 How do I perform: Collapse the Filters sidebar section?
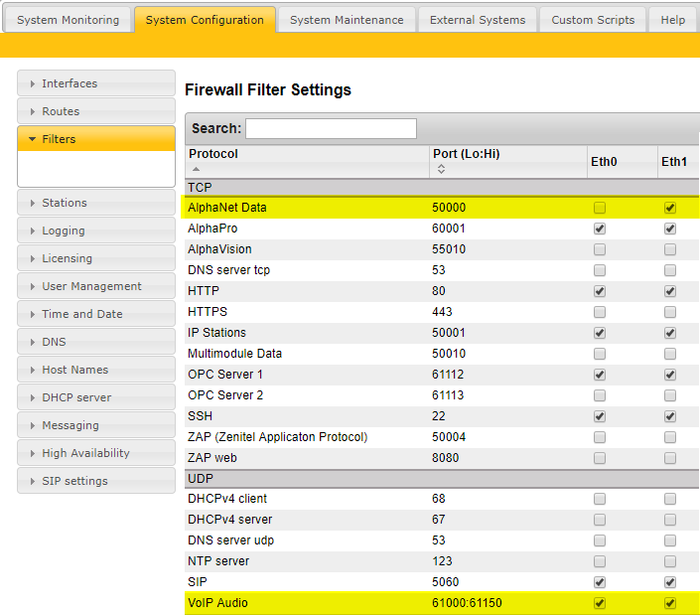(x=96, y=139)
